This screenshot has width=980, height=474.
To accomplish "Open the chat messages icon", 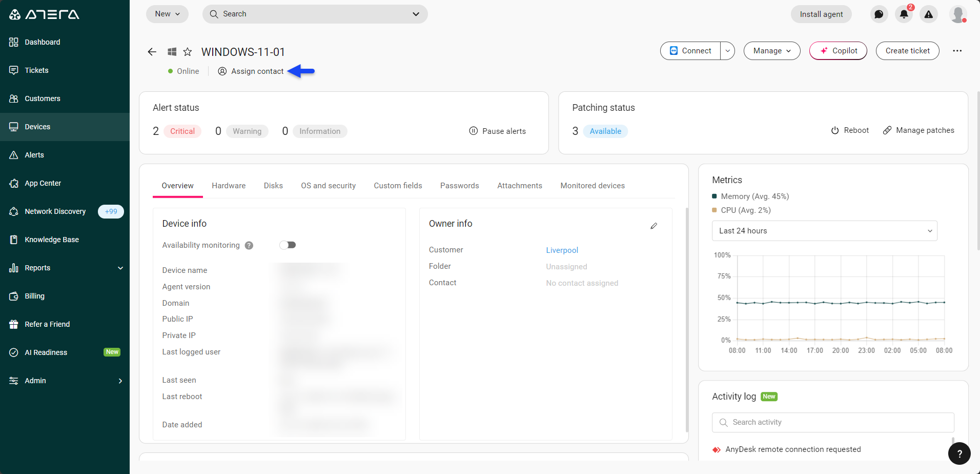I will tap(879, 14).
